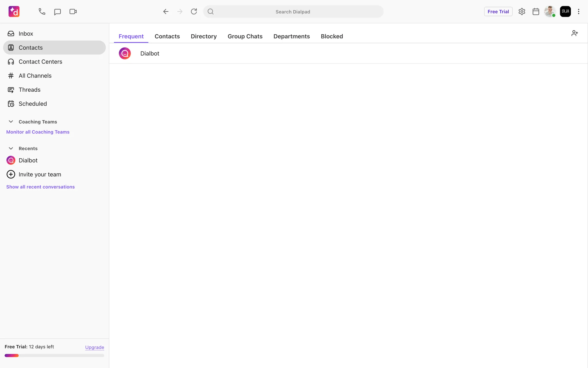Screen dimensions: 588x368
Task: Click the Search Dialpad field
Action: click(x=293, y=12)
